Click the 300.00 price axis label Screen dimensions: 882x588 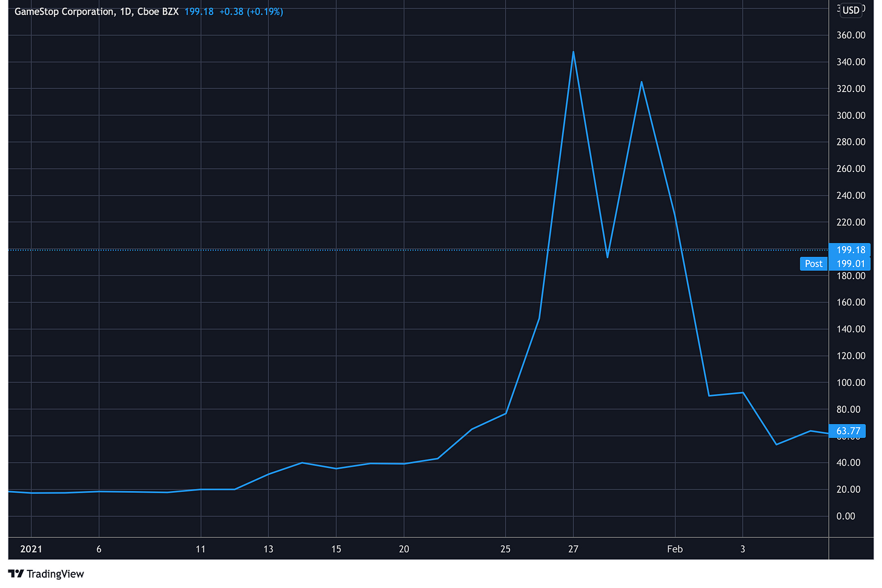[x=850, y=115]
